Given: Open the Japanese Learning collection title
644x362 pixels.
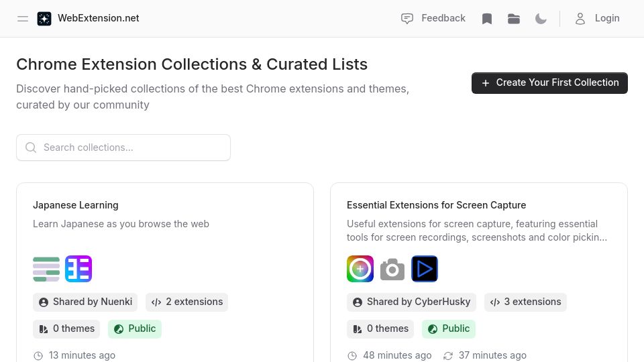Looking at the screenshot, I should [76, 205].
